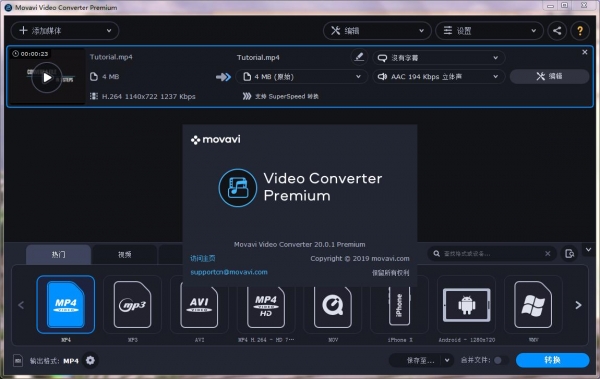600x379 pixels.
Task: Open the Save to dropdown arrow
Action: click(447, 360)
